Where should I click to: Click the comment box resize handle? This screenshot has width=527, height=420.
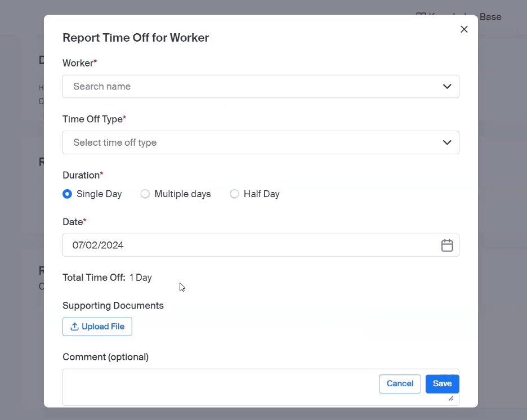[x=450, y=399]
